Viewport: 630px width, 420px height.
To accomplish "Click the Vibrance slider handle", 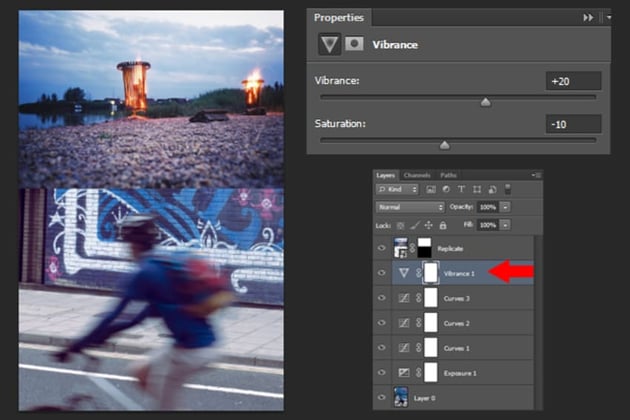I will [485, 102].
